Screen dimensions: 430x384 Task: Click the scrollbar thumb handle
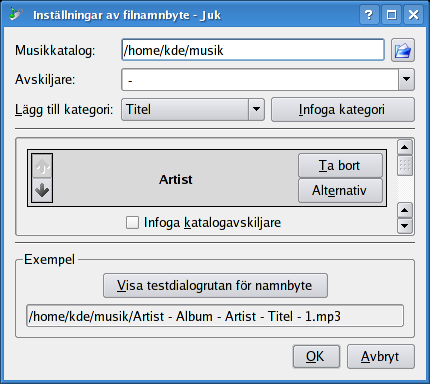pyautogui.click(x=405, y=165)
